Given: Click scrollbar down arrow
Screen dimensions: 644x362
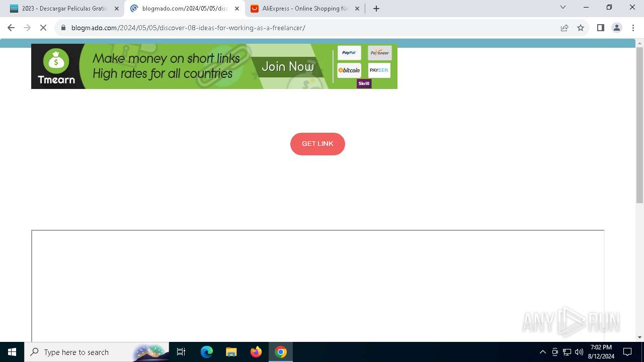Looking at the screenshot, I should click(x=640, y=337).
